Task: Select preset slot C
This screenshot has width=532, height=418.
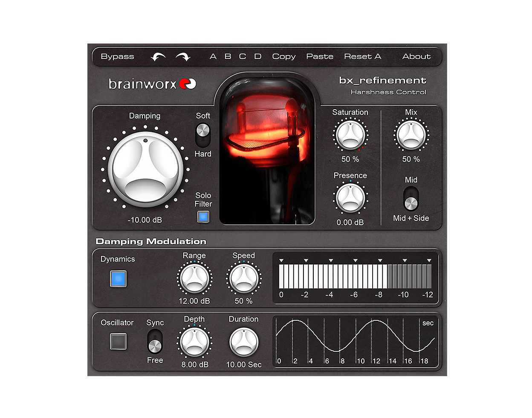Action: pyautogui.click(x=243, y=56)
